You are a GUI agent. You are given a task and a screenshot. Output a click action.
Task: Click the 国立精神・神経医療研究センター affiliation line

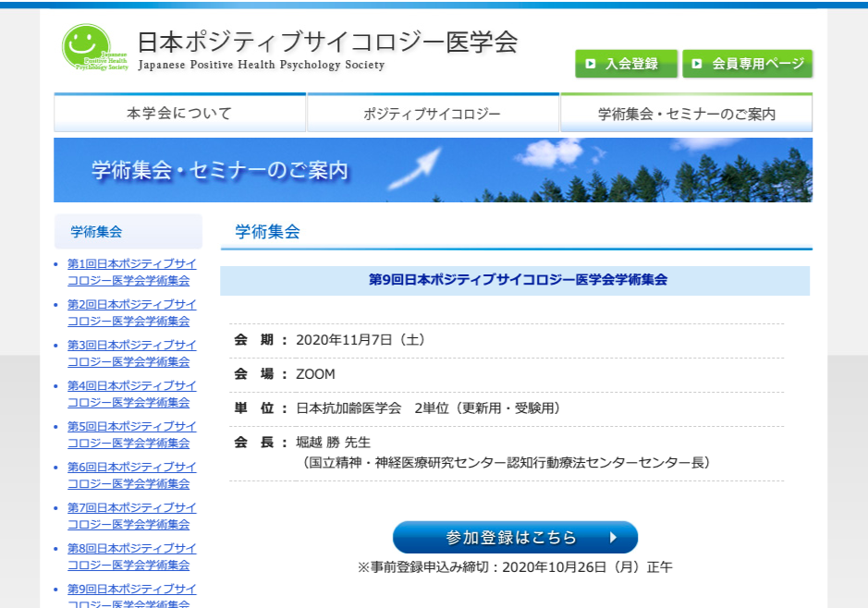[506, 463]
